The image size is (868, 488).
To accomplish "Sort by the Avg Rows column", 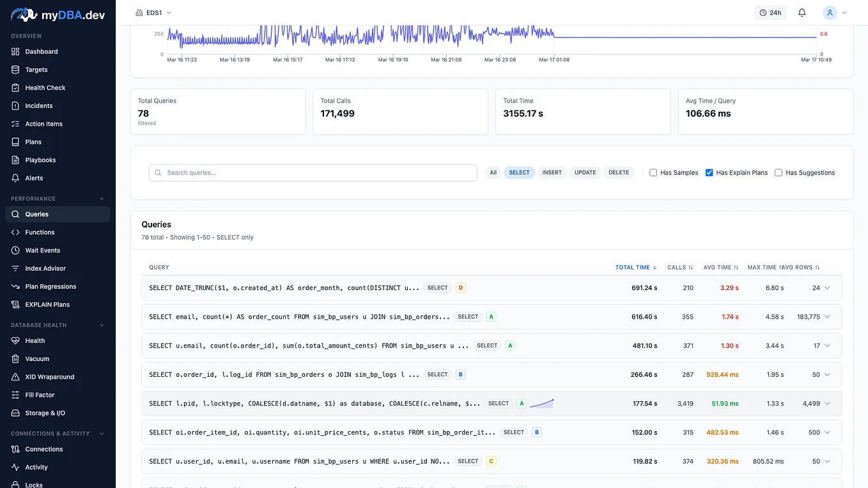I will point(802,268).
